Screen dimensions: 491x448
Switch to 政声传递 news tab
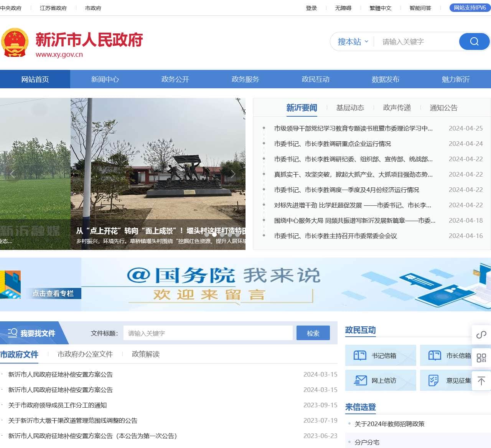tap(397, 108)
